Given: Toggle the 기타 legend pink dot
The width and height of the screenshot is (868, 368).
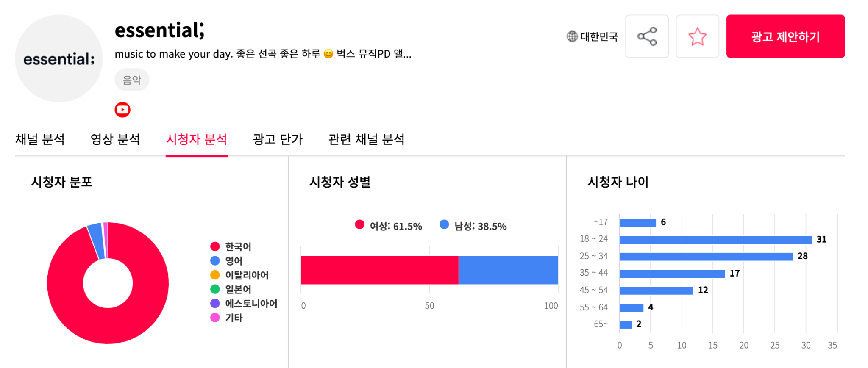Looking at the screenshot, I should coord(215,318).
